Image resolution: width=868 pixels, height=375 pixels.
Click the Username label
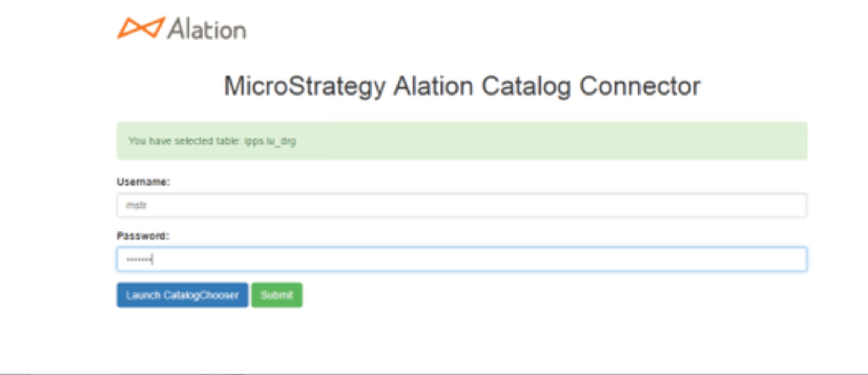click(x=143, y=182)
